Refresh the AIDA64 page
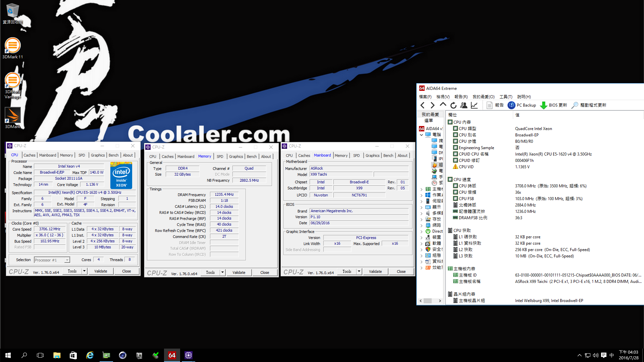Viewport: 644px width, 362px height. (453, 105)
